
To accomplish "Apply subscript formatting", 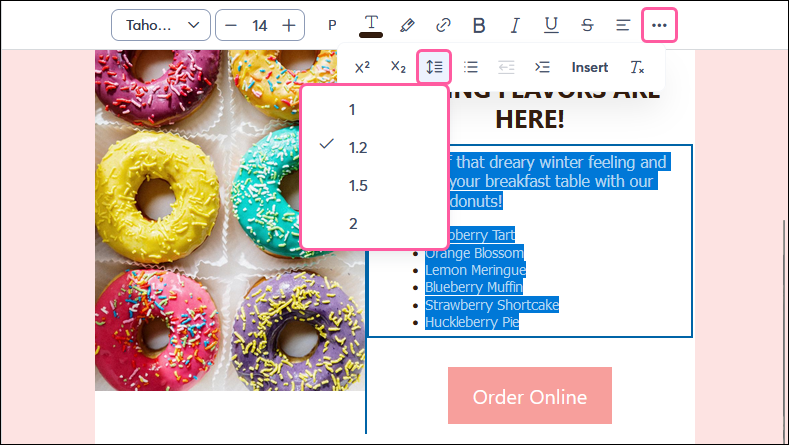I will pos(398,67).
